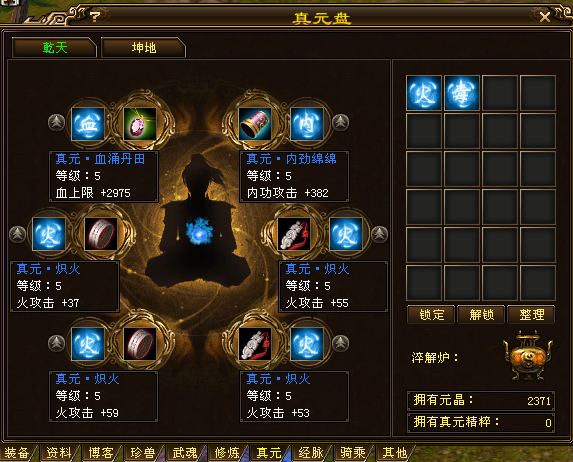573x462 pixels.
Task: Click the 锁定 lock button
Action: (431, 315)
